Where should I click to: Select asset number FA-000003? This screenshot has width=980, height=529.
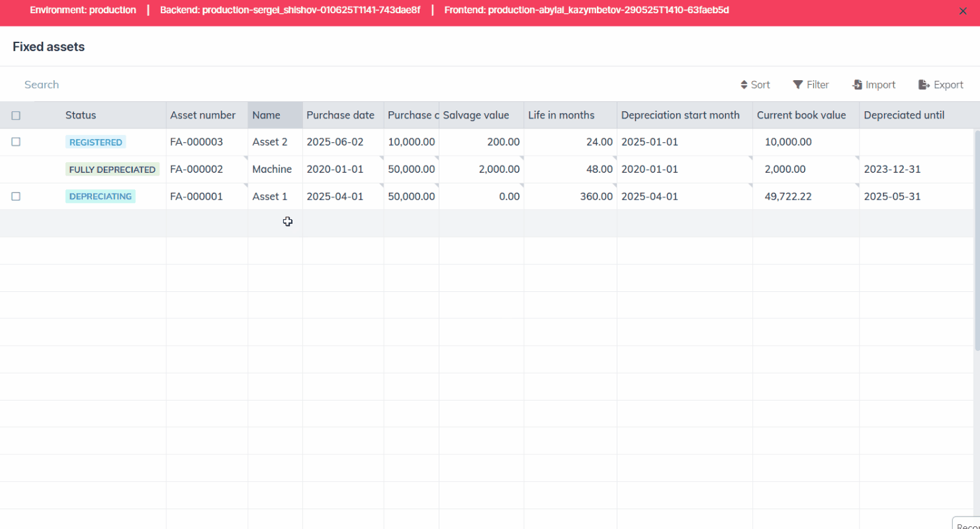click(197, 142)
